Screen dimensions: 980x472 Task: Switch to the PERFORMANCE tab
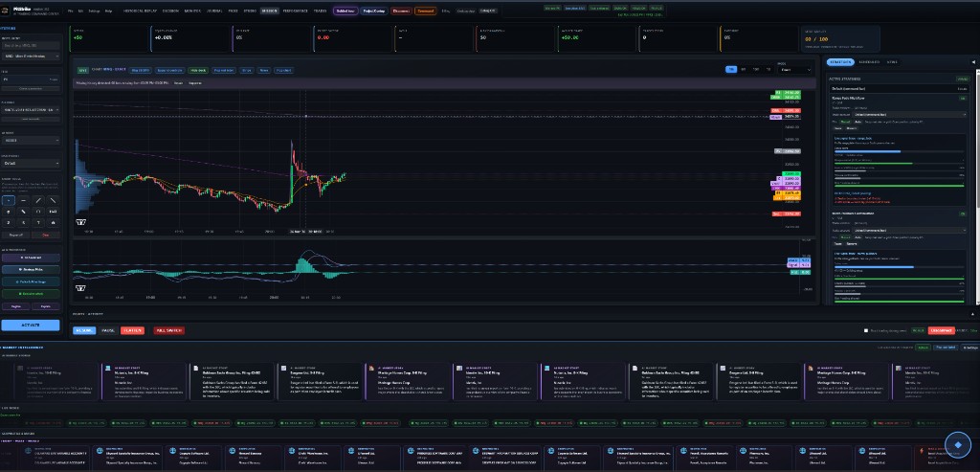[x=295, y=11]
